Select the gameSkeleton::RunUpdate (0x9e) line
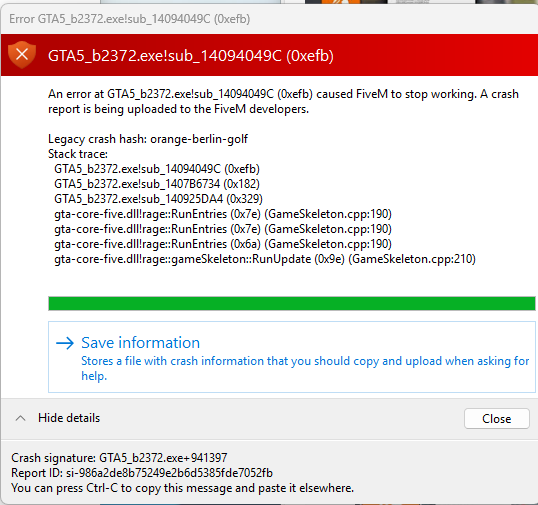538x505 pixels. point(265,259)
